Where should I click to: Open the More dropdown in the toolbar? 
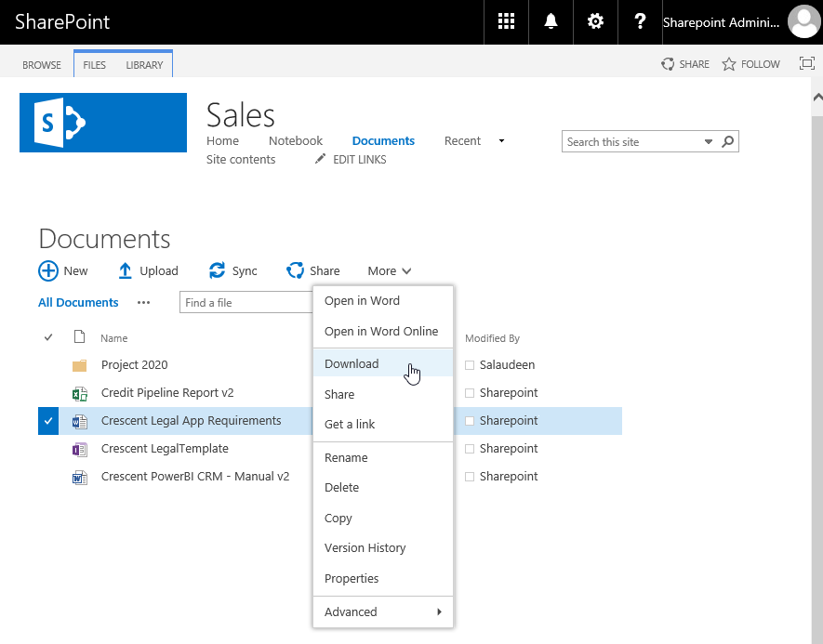click(x=389, y=270)
